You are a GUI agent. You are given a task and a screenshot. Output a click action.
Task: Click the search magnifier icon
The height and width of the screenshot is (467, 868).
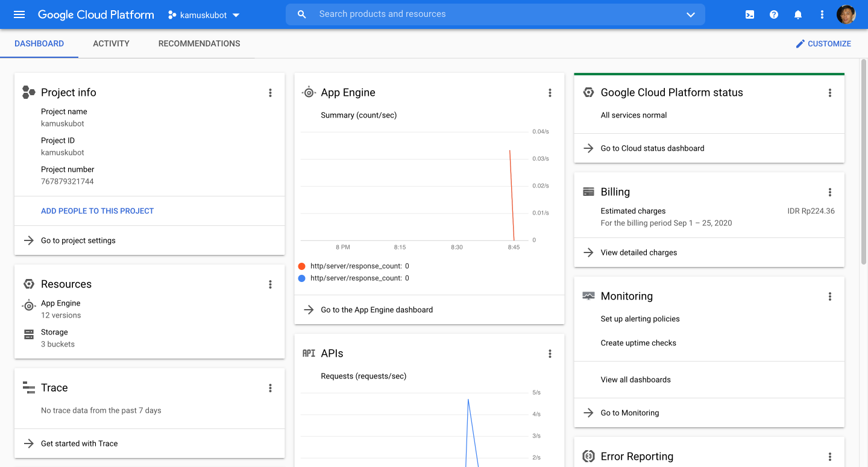[x=302, y=14]
